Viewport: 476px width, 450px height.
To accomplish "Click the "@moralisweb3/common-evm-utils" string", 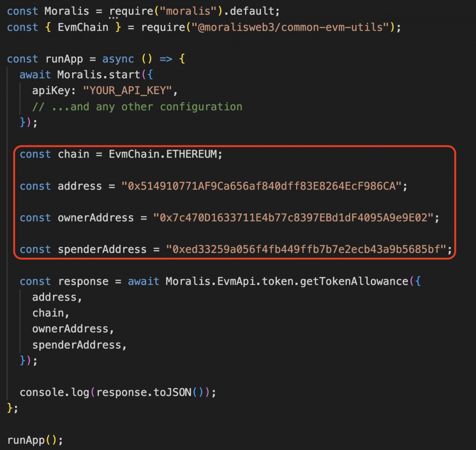I will (x=291, y=27).
